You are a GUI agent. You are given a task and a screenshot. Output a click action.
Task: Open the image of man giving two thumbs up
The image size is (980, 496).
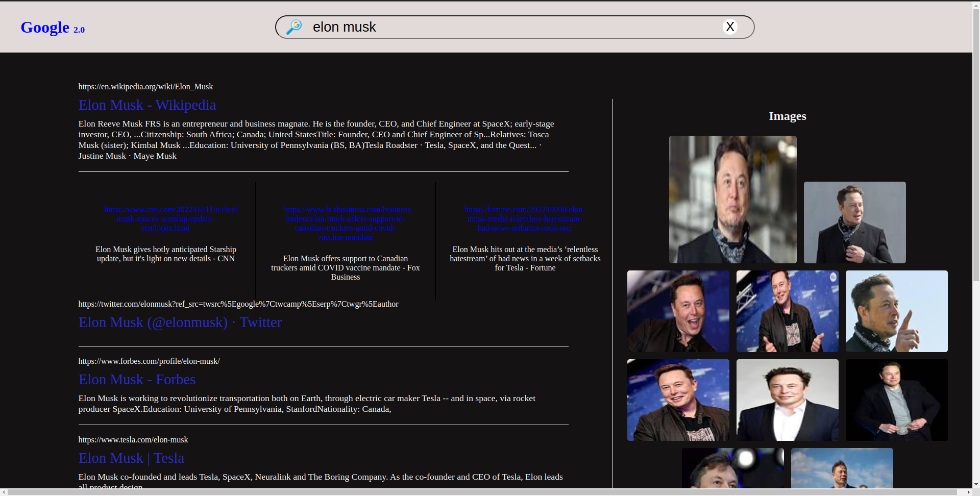pos(788,311)
